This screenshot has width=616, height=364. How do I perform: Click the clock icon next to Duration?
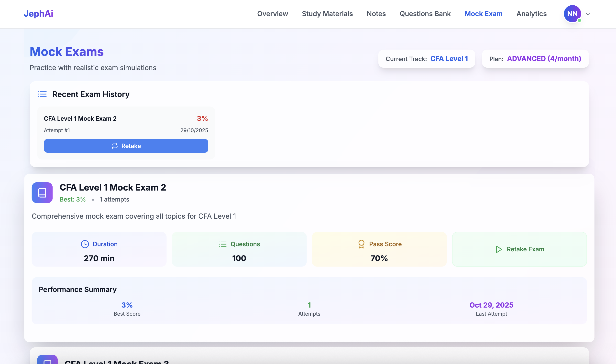click(x=85, y=244)
